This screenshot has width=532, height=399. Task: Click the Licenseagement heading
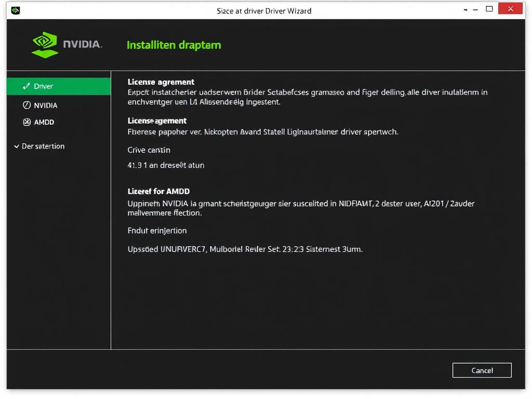click(x=157, y=121)
